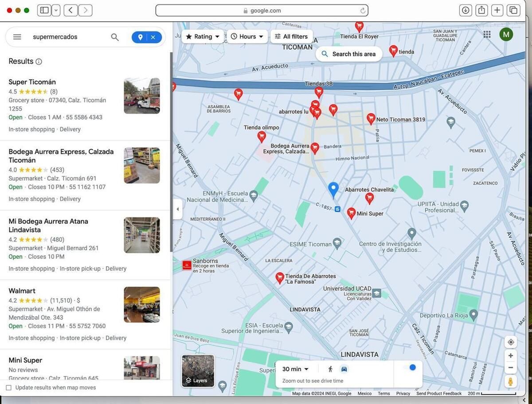Open Results info icon

39,62
